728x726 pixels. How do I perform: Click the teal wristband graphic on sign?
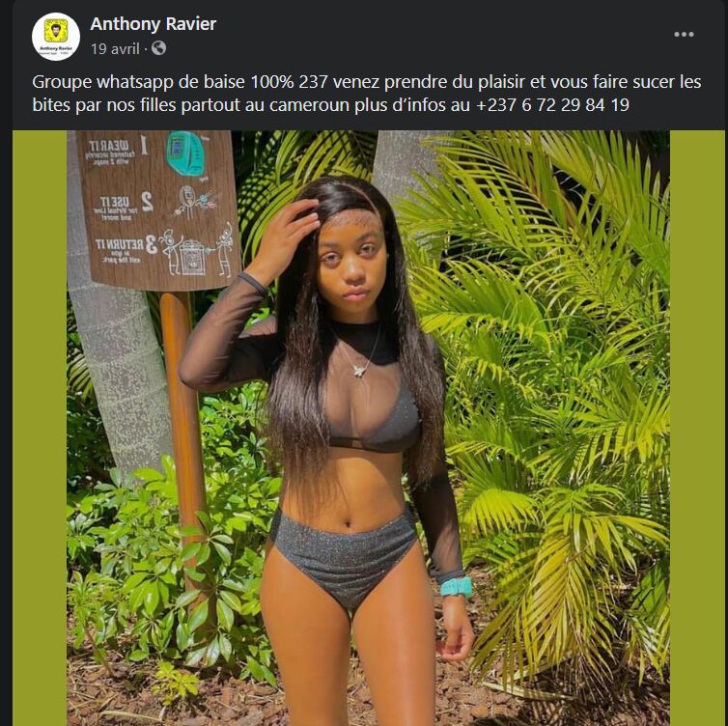tap(187, 154)
